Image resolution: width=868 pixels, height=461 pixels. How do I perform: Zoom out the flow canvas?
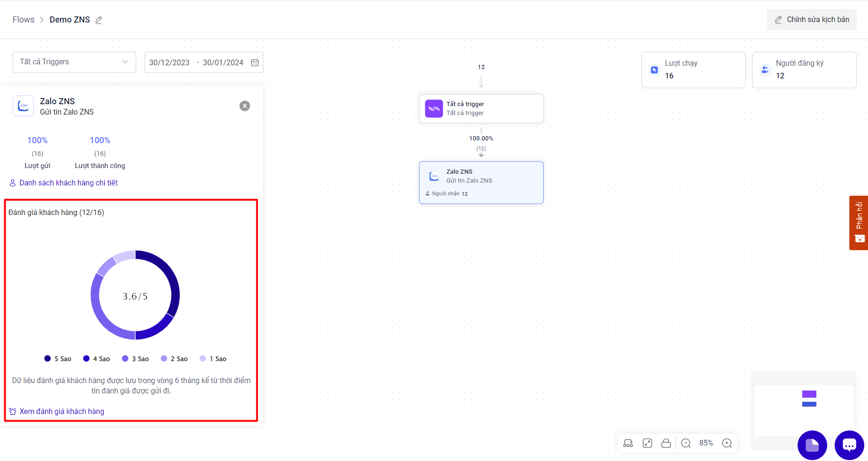(x=686, y=443)
